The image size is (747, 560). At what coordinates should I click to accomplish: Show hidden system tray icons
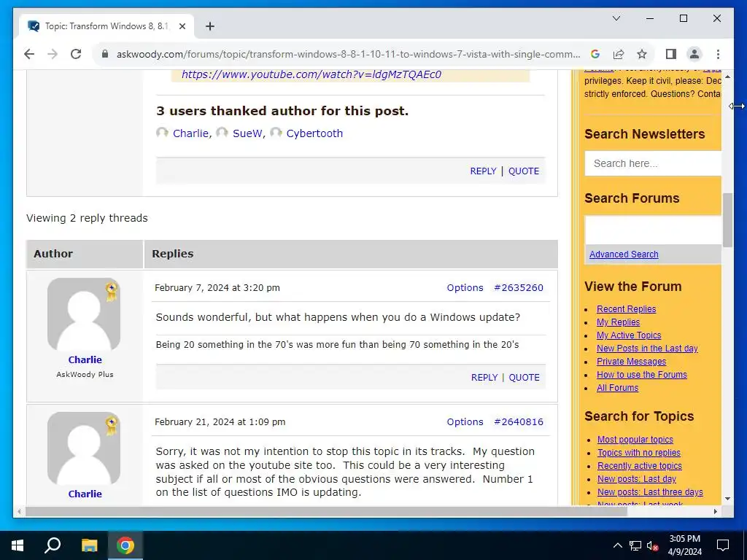tap(617, 545)
